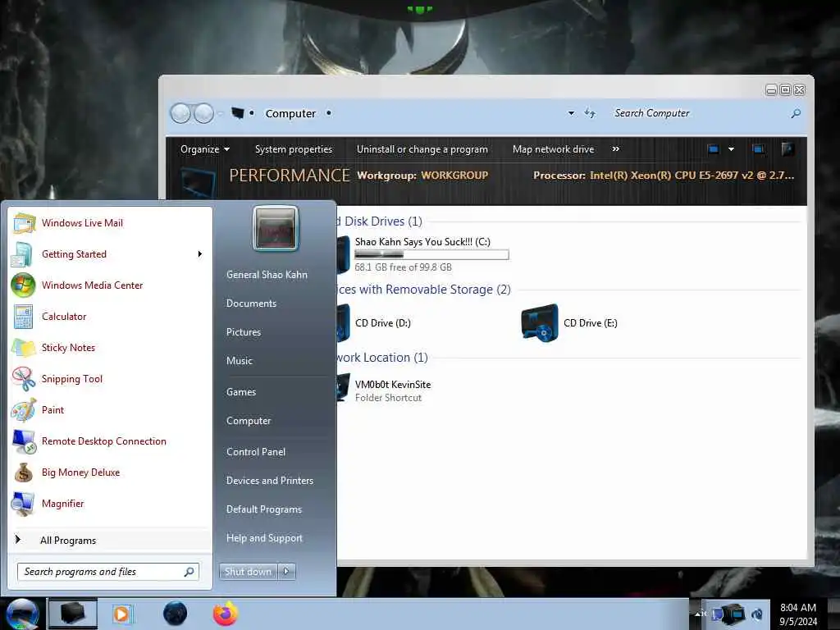Click the volume tray icon
840x630 pixels.
click(757, 614)
